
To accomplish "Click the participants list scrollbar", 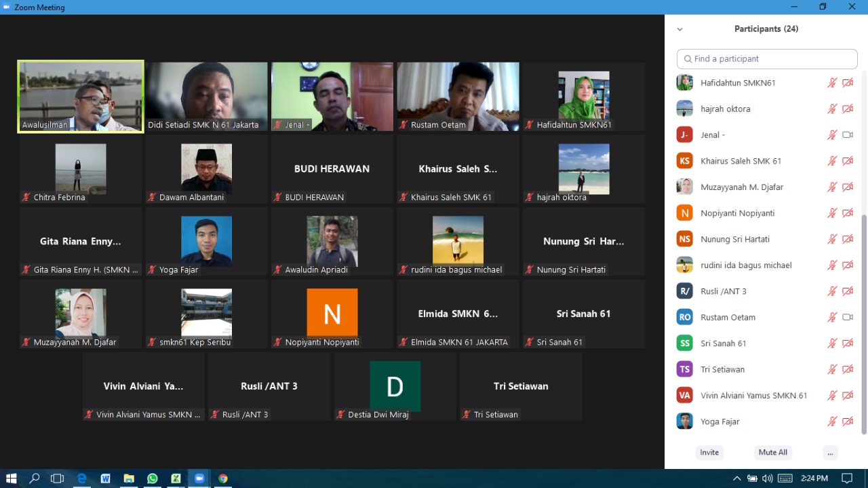I will [x=864, y=324].
